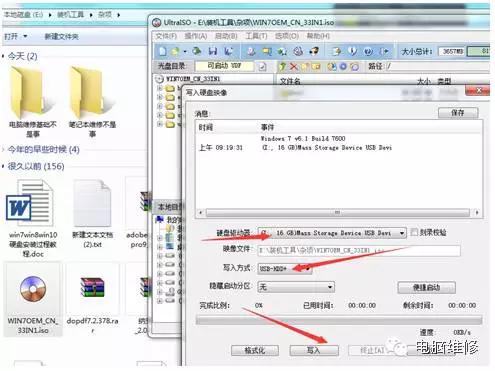Click the New file icon in UltraISO toolbar

click(x=162, y=51)
